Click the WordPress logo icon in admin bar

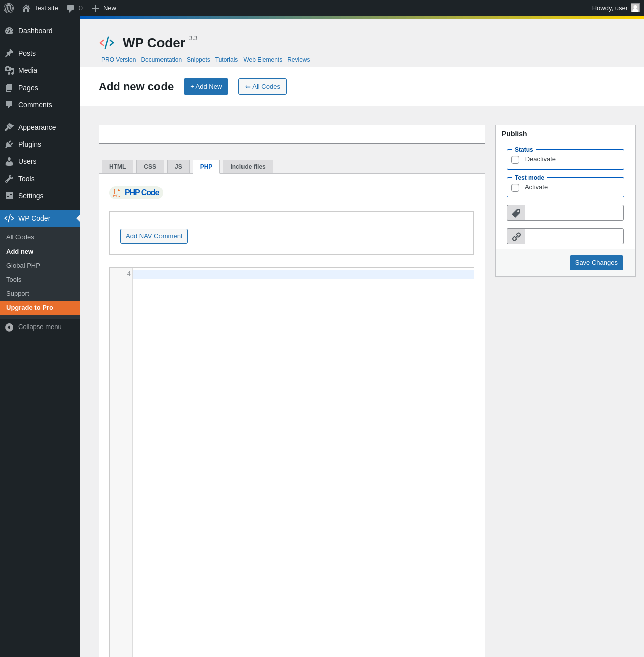(x=9, y=8)
